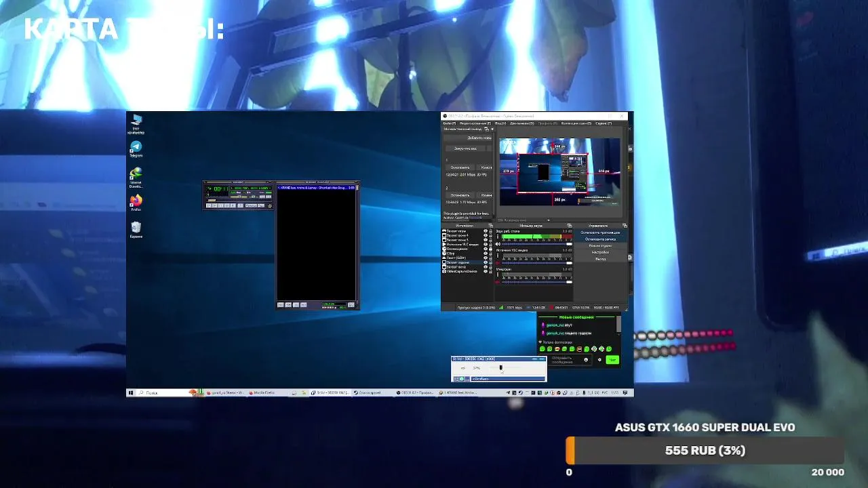Click Запустить все in multiple output dock
This screenshot has height=488, width=868.
point(465,148)
